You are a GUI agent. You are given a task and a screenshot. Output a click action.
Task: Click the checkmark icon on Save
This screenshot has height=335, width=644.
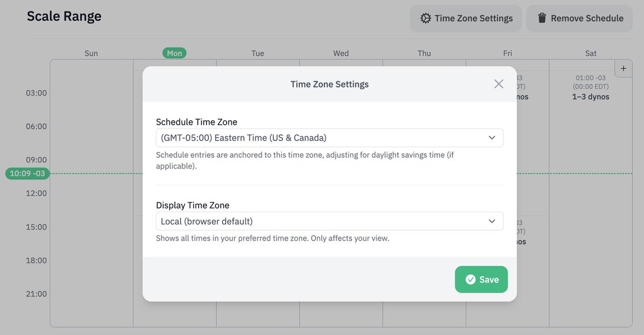tap(470, 280)
